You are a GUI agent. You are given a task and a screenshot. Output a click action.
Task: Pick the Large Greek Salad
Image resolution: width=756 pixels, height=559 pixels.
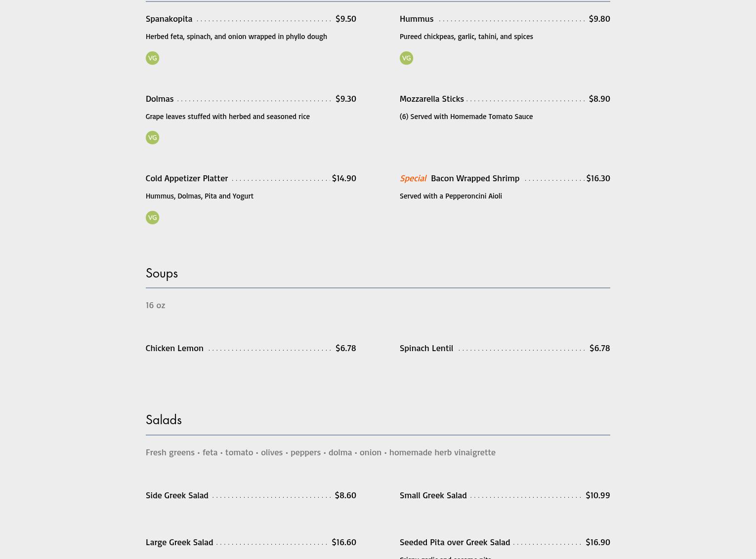[179, 542]
